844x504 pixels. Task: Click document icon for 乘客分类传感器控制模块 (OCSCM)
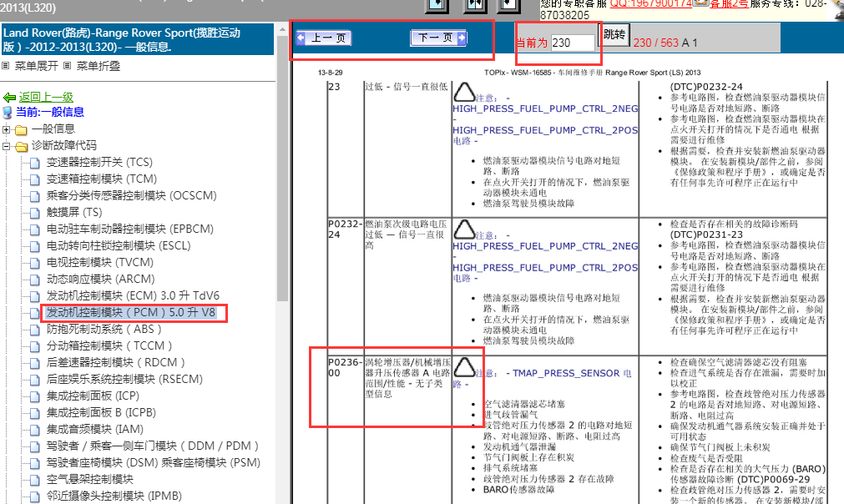click(x=35, y=196)
